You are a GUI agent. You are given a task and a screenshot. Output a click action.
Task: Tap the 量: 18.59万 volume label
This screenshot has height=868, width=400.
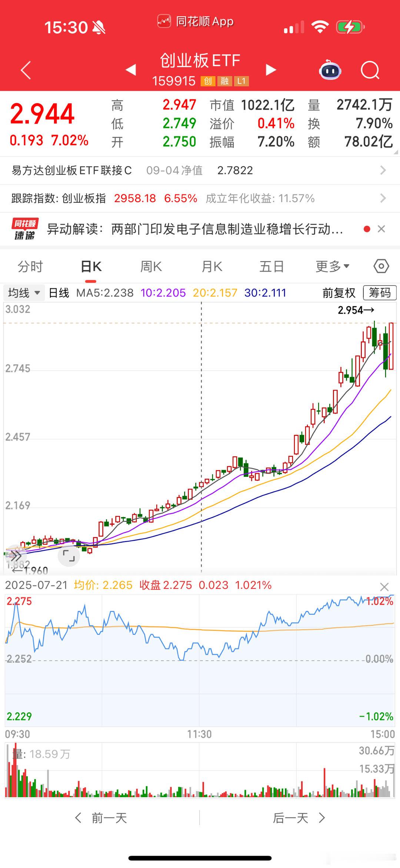point(41,754)
